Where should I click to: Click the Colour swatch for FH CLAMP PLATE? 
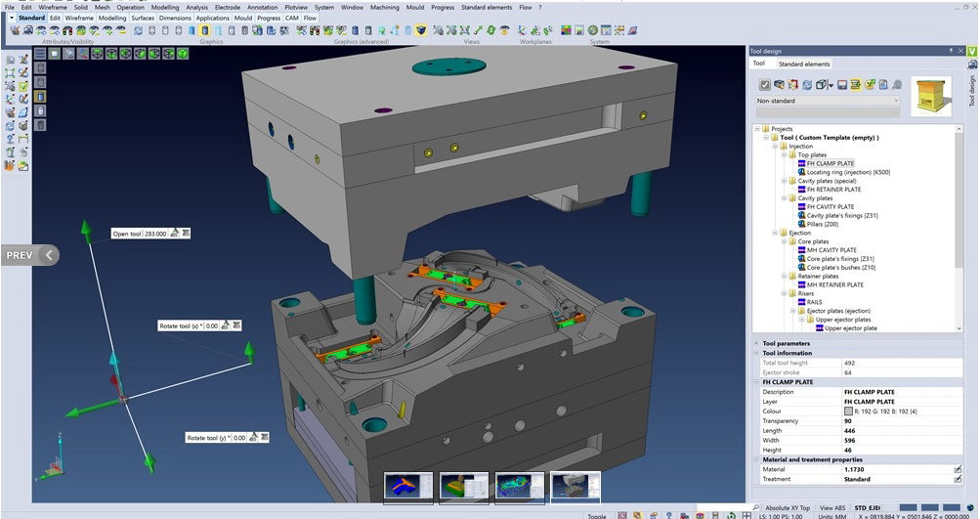tap(848, 411)
